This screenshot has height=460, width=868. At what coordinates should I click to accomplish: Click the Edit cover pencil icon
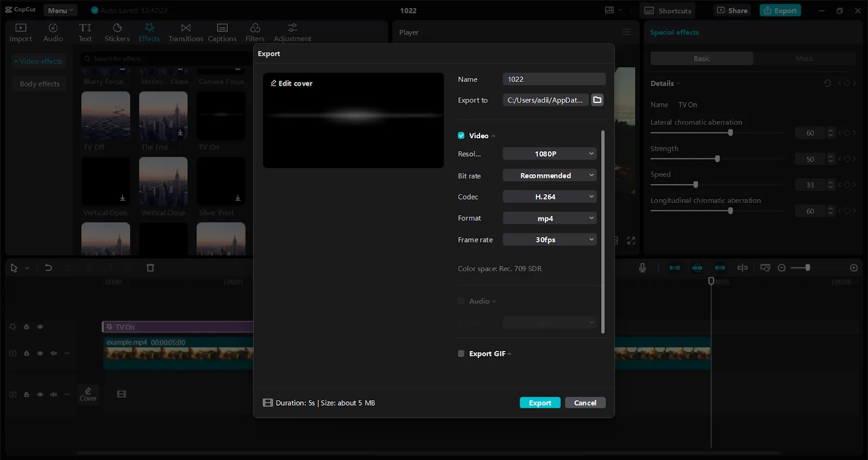273,83
